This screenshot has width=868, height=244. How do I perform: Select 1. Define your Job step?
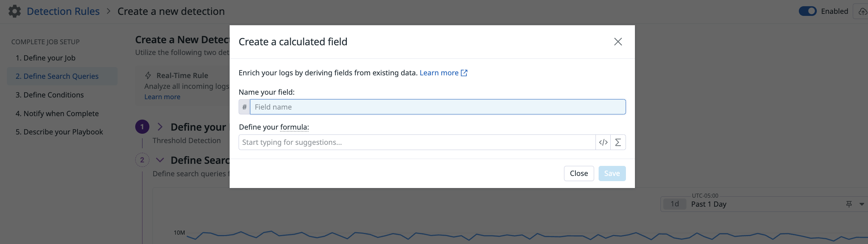(45, 58)
